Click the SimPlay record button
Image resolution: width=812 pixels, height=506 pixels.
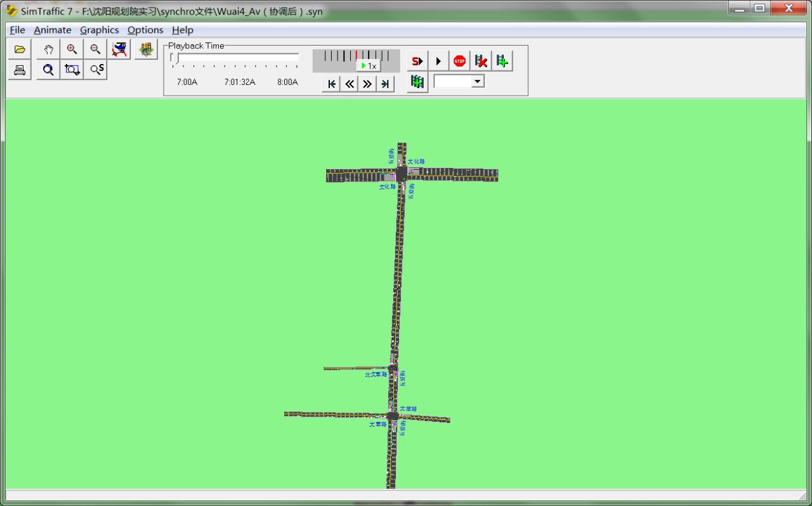(x=417, y=61)
